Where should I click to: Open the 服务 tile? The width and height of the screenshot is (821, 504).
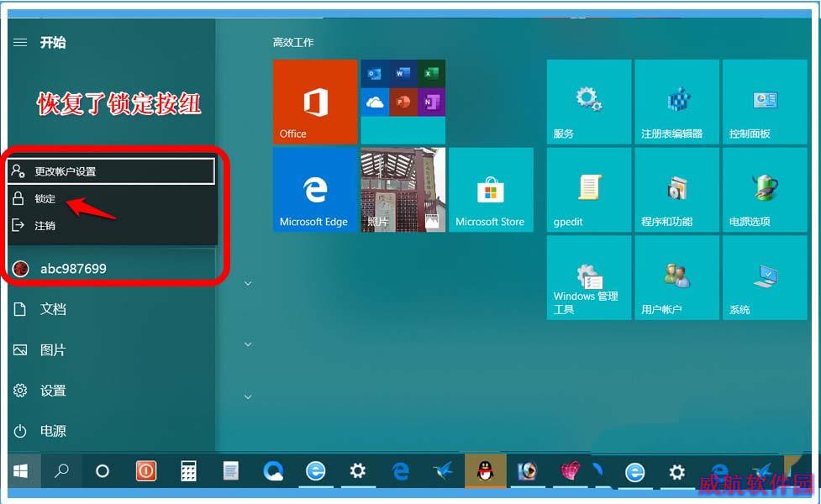[x=589, y=102]
